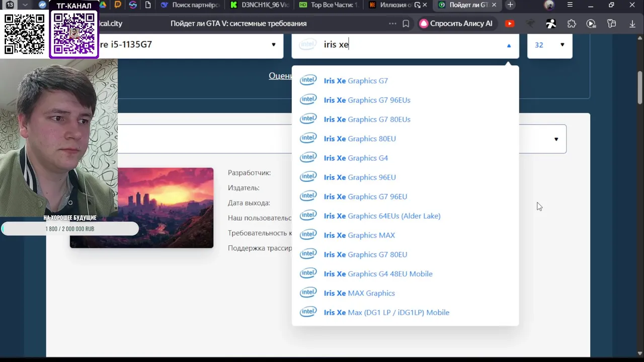Switch to the Поиск партнёров tab
The width and height of the screenshot is (644, 362).
click(190, 5)
